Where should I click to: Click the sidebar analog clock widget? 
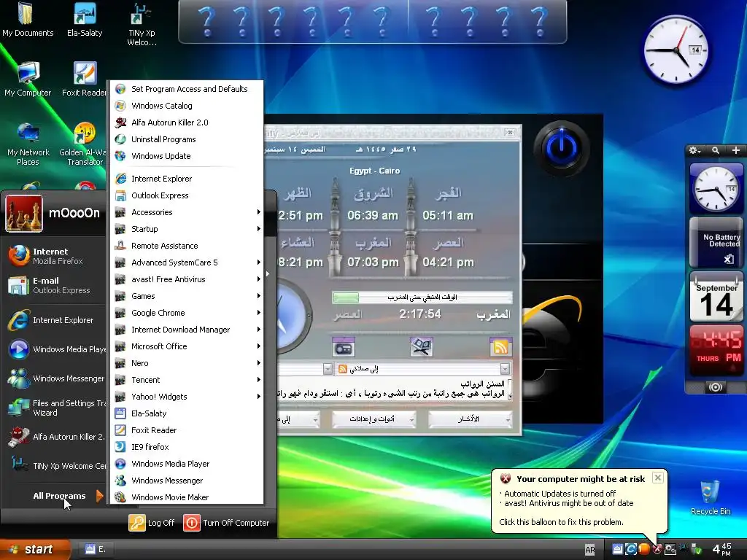tap(716, 188)
